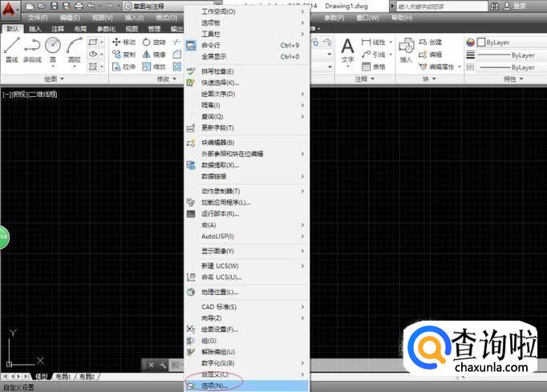Viewport: 547px width, 392px height.
Task: Expand the Modify (修改) panel
Action: [x=167, y=79]
